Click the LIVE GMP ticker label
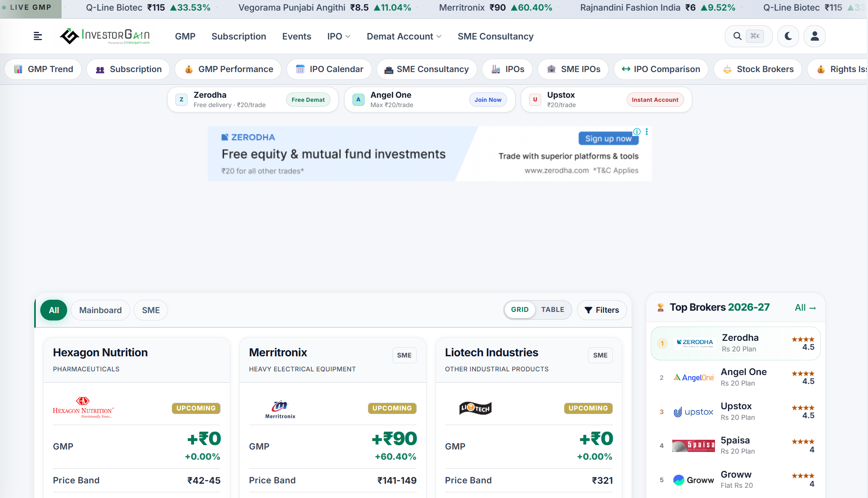Screen dimensions: 868x498 (x=31, y=7)
